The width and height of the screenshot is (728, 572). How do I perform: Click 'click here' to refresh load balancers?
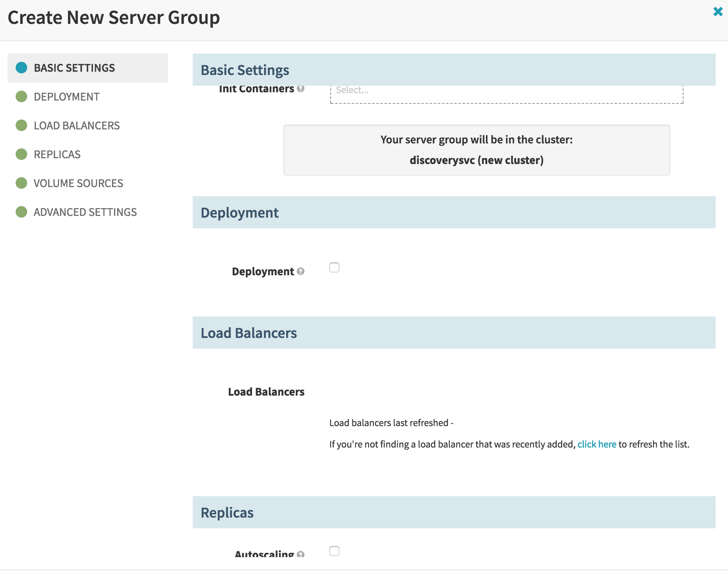click(x=597, y=444)
